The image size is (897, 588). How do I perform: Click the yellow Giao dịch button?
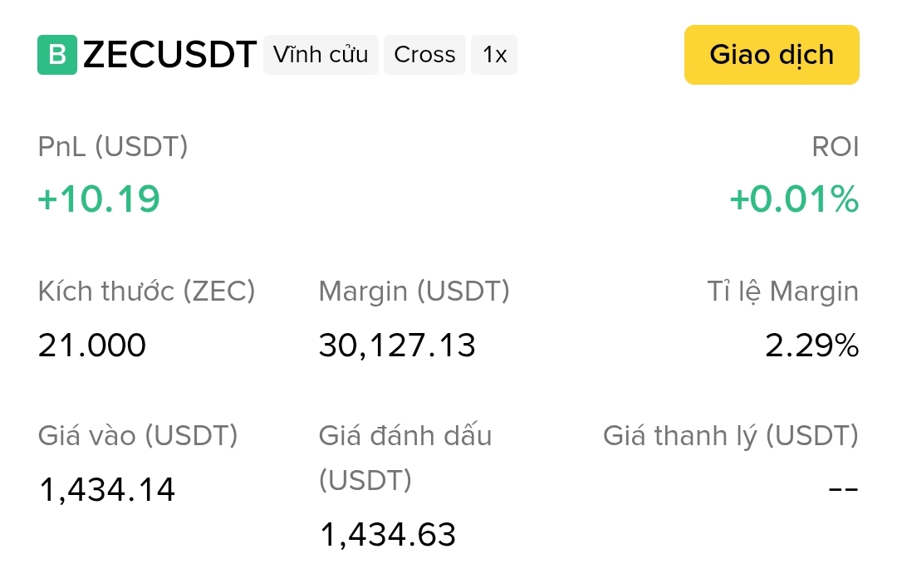pos(772,55)
